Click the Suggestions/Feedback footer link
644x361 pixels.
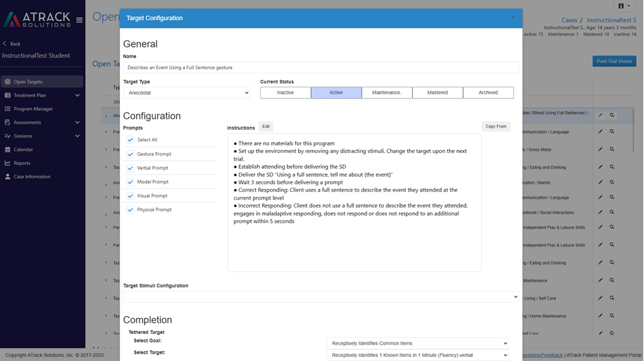(543, 355)
